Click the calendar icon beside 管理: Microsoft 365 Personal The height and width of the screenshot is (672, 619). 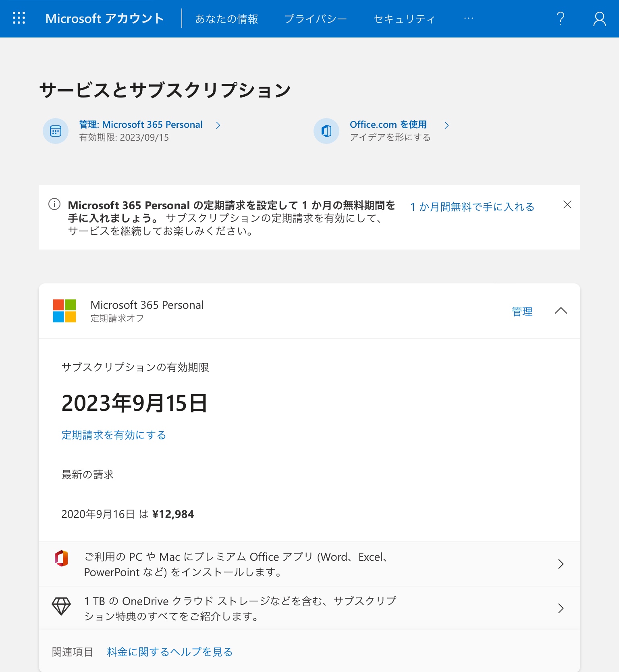click(56, 131)
